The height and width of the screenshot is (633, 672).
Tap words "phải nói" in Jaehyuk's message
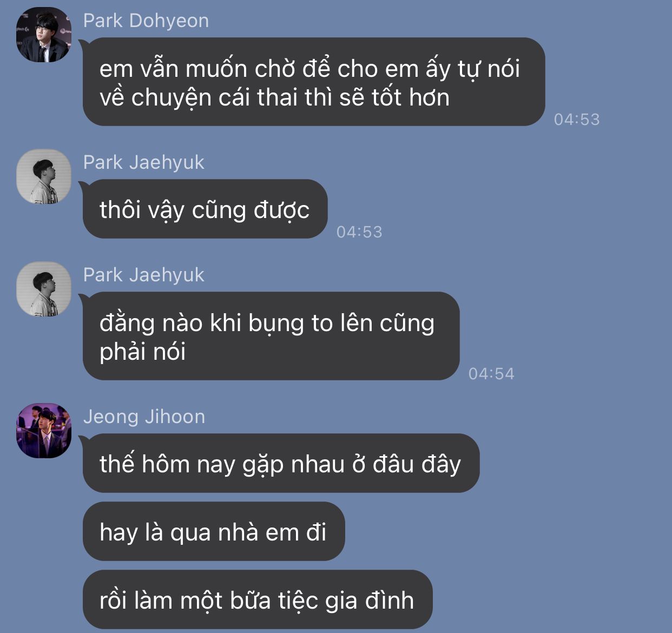coord(143,352)
